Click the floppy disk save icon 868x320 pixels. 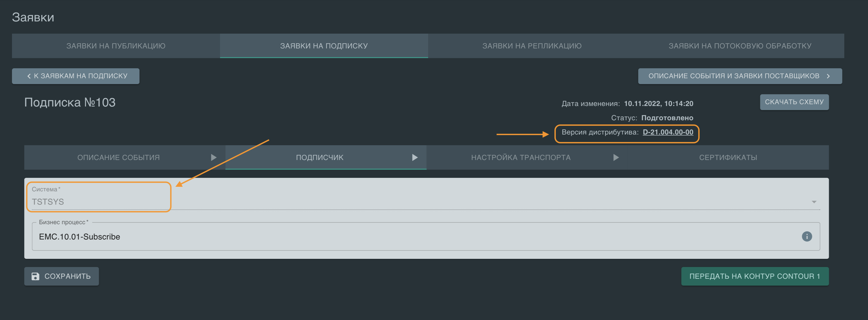click(x=35, y=276)
